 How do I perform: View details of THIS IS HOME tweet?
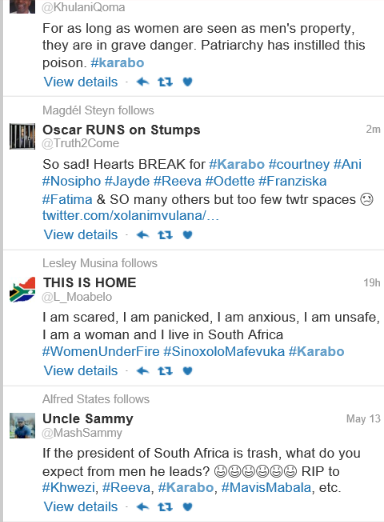(x=81, y=371)
